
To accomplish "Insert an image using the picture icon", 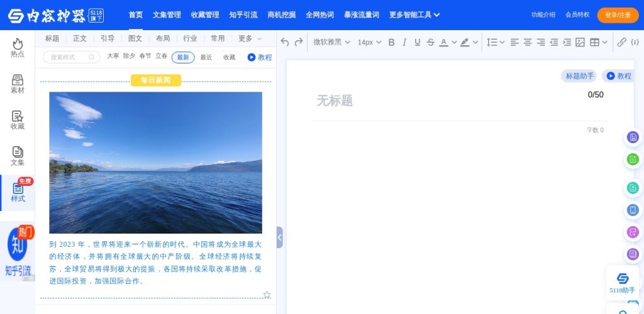I will click(x=580, y=42).
